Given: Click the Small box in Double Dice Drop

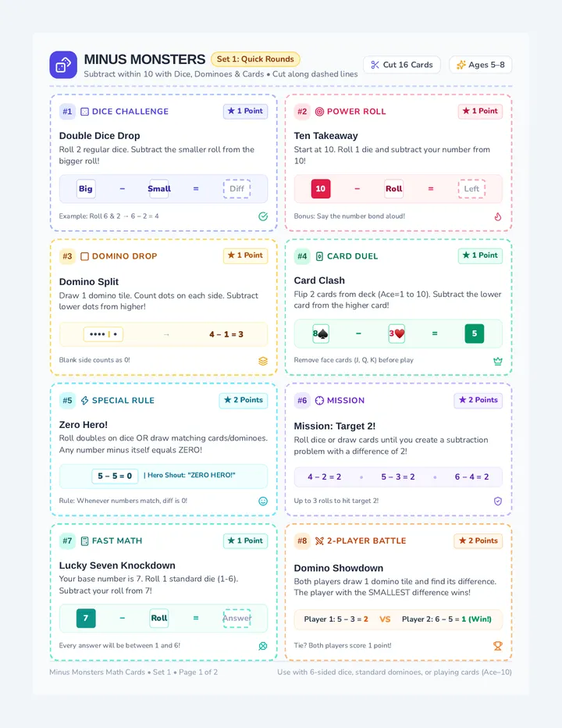Looking at the screenshot, I should [x=159, y=189].
